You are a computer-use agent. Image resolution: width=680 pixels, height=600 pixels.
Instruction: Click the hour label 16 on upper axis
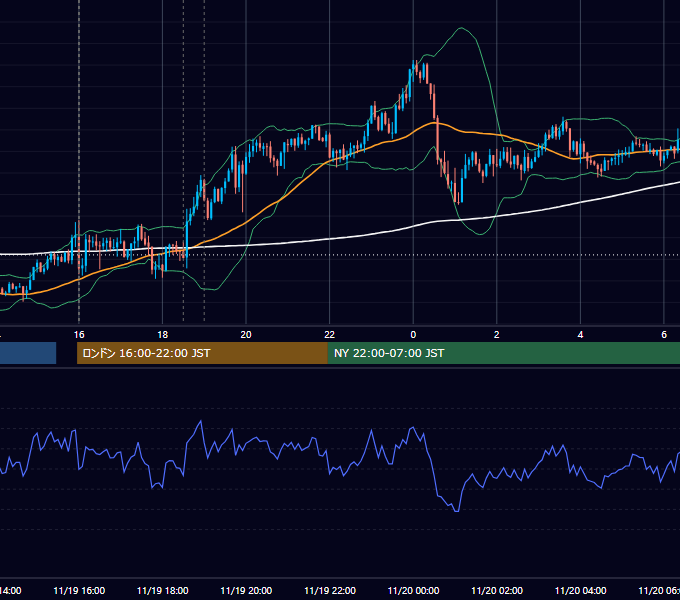[79, 335]
